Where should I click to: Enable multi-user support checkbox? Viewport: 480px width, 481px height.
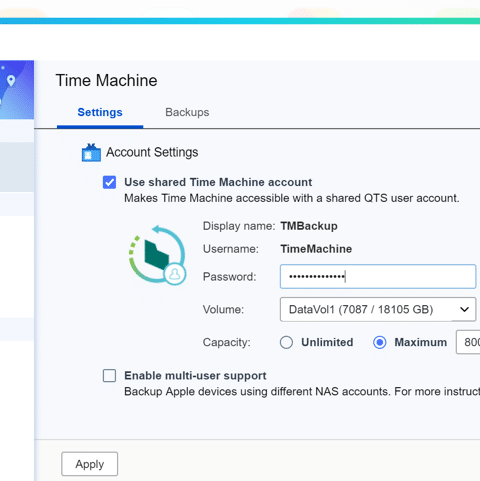[x=109, y=376]
